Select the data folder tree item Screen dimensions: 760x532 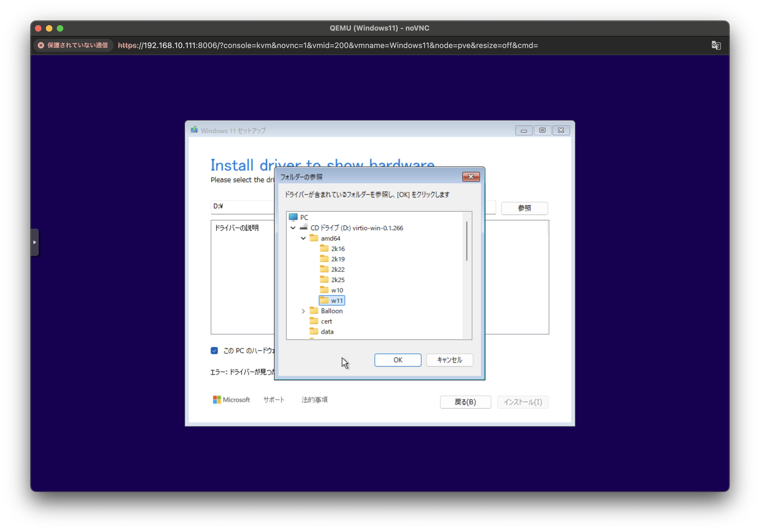(327, 331)
